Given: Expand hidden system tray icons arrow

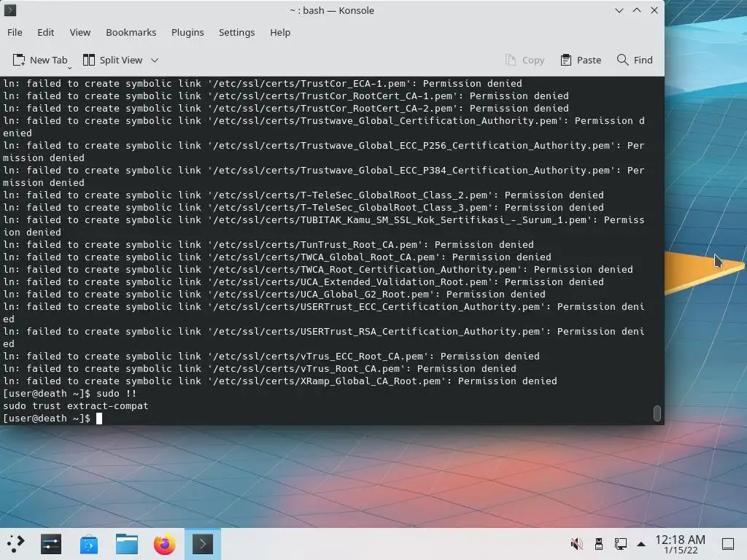Looking at the screenshot, I should pos(641,544).
